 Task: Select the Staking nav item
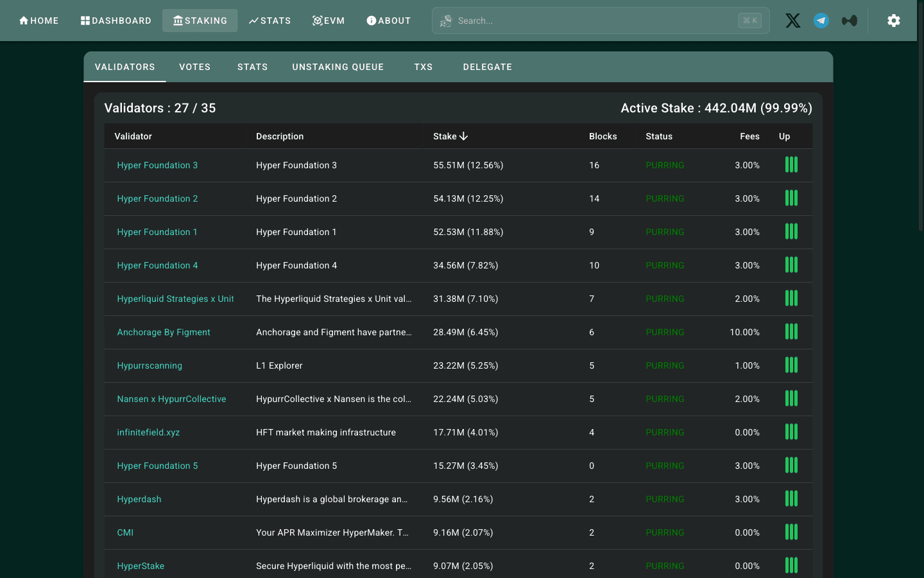click(200, 21)
